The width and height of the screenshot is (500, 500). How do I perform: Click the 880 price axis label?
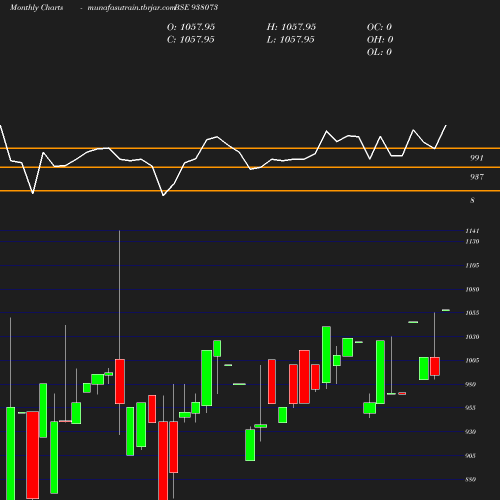click(x=470, y=479)
